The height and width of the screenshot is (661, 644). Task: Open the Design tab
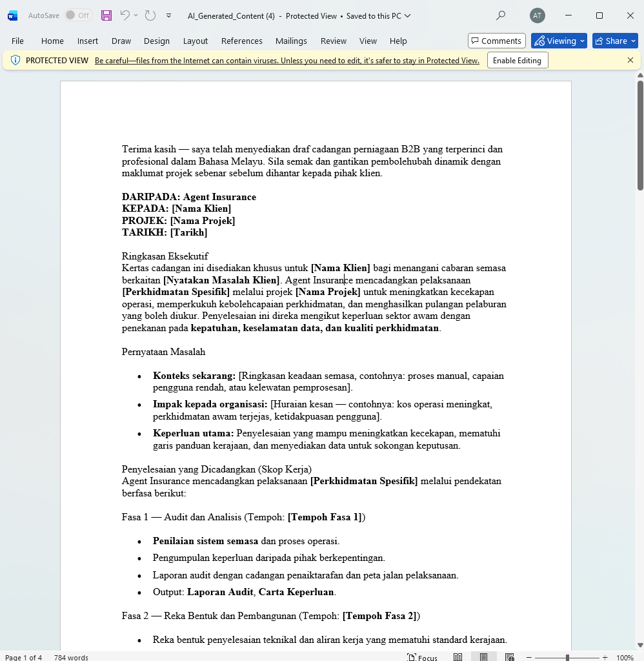click(156, 41)
